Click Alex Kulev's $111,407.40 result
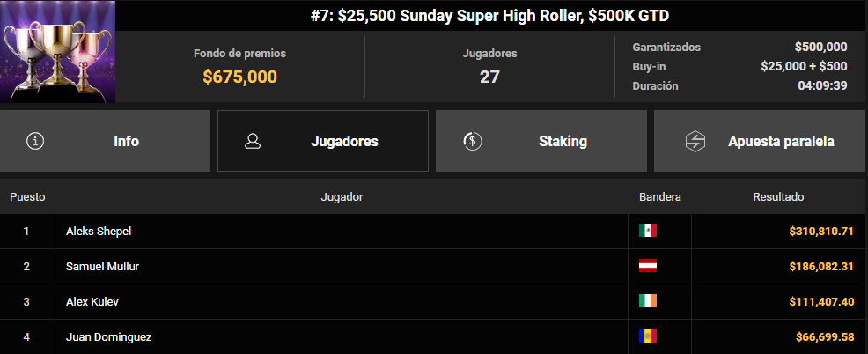 click(821, 301)
